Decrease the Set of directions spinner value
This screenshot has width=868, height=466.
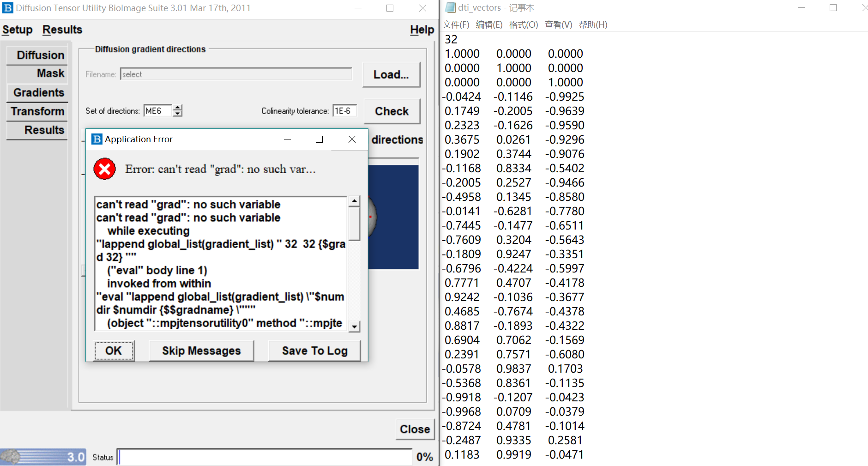pos(177,114)
